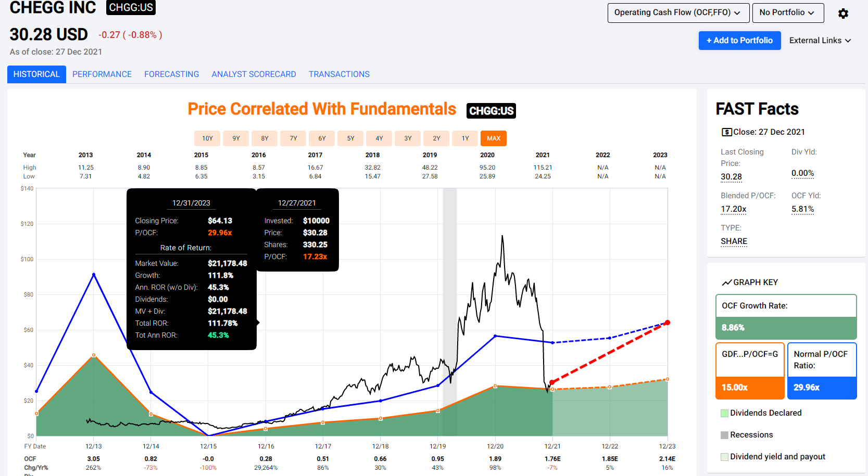The width and height of the screenshot is (868, 476).
Task: Toggle GDF P/OCF=G 15.00x key
Action: point(750,371)
